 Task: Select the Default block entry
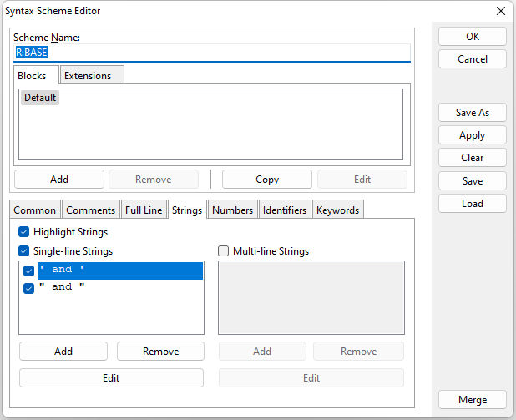point(40,98)
